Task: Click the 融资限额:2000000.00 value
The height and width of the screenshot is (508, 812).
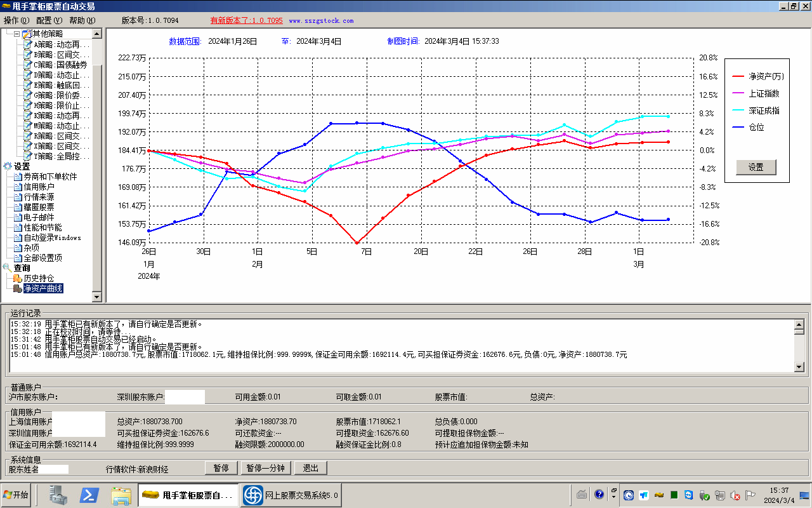Action: pos(270,444)
